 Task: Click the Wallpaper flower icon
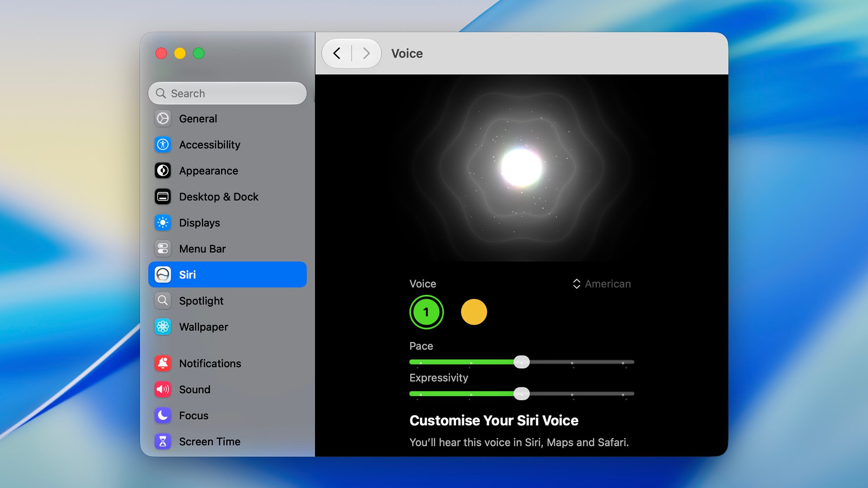[x=163, y=327]
